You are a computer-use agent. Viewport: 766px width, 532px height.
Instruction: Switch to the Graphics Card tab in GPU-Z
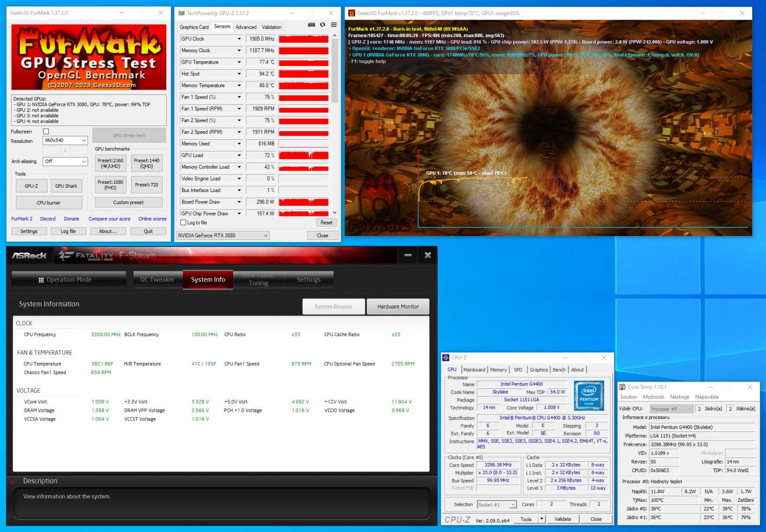coord(194,27)
